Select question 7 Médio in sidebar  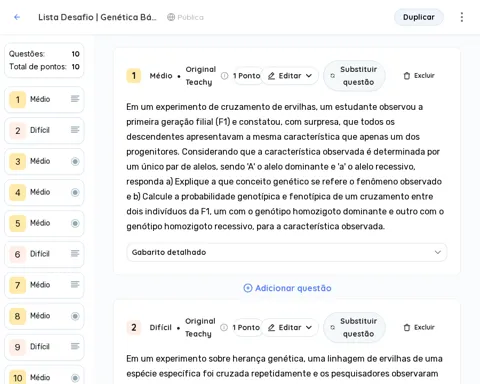point(44,285)
